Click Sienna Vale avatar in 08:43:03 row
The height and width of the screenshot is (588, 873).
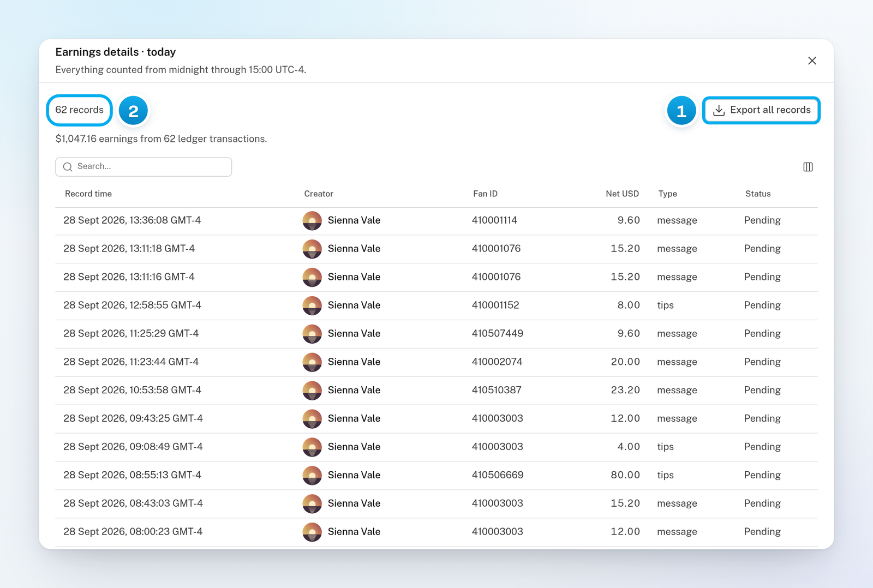[x=312, y=504]
